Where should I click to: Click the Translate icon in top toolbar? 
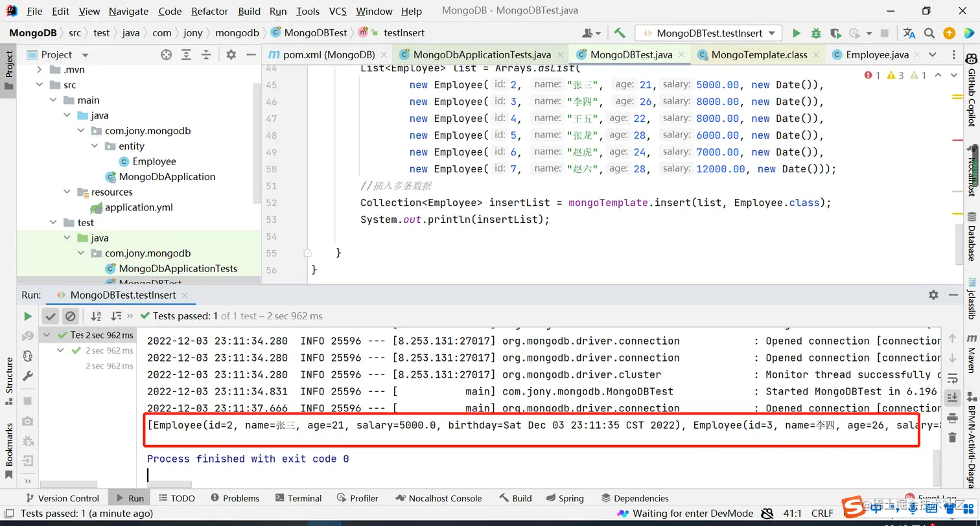(x=909, y=33)
